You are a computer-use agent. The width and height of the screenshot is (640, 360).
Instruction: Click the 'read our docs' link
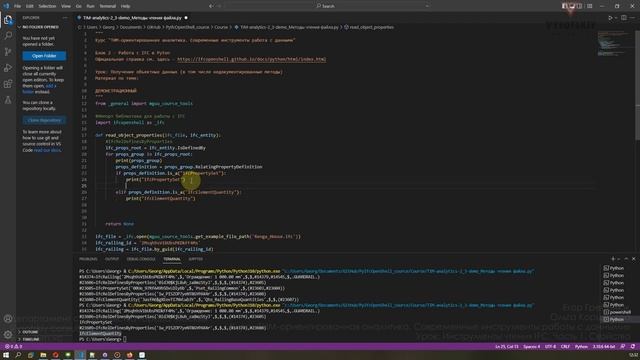[x=47, y=150]
